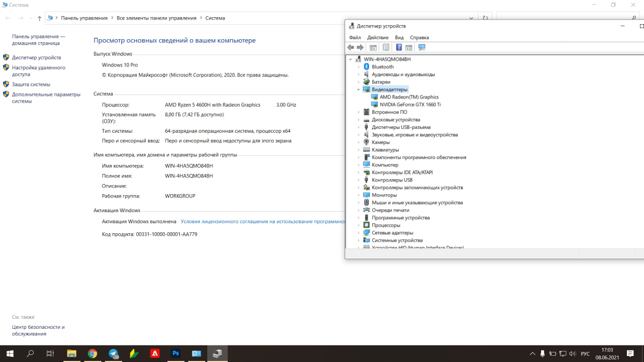Select Программные устройства row
The height and width of the screenshot is (362, 644).
coord(400,218)
